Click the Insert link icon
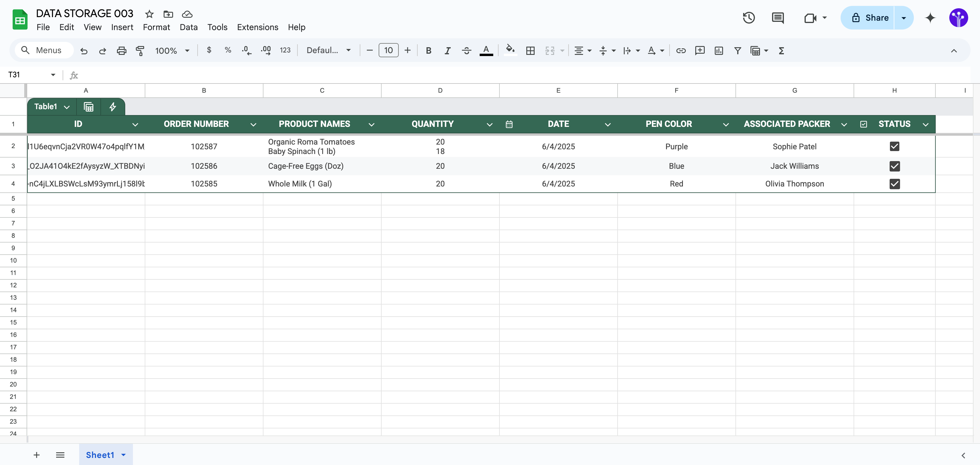Screen dimensions: 980x465 681,50
